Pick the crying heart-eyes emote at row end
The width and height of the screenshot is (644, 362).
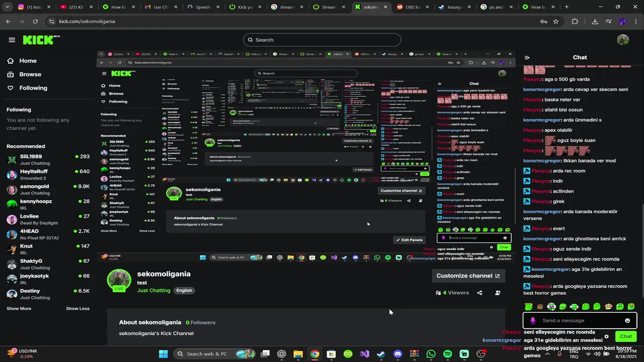point(631,306)
